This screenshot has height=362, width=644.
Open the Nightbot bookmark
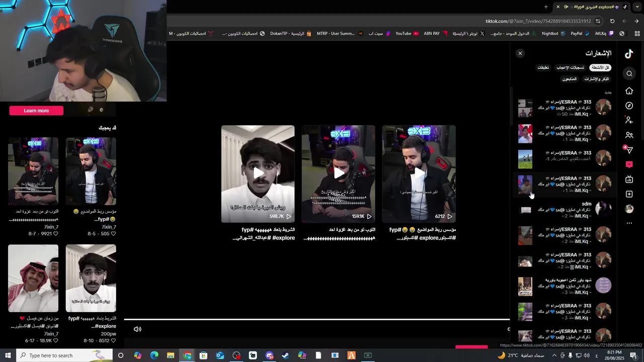click(x=553, y=34)
